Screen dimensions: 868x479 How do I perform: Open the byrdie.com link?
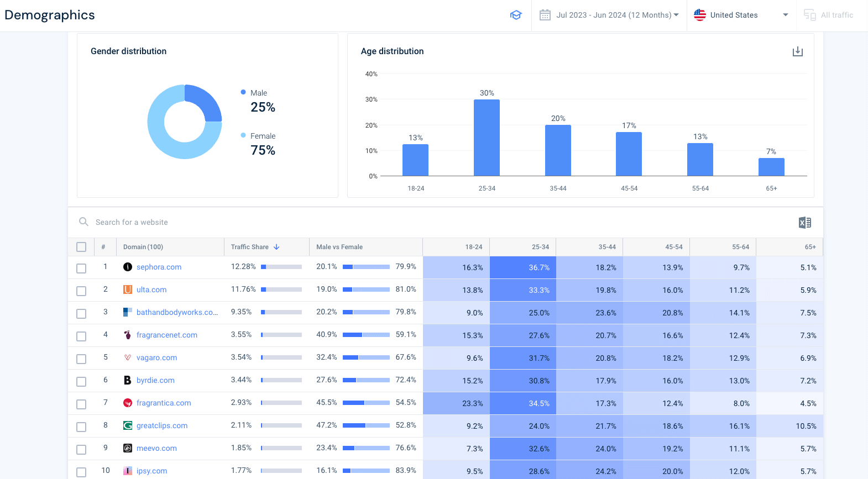[155, 380]
